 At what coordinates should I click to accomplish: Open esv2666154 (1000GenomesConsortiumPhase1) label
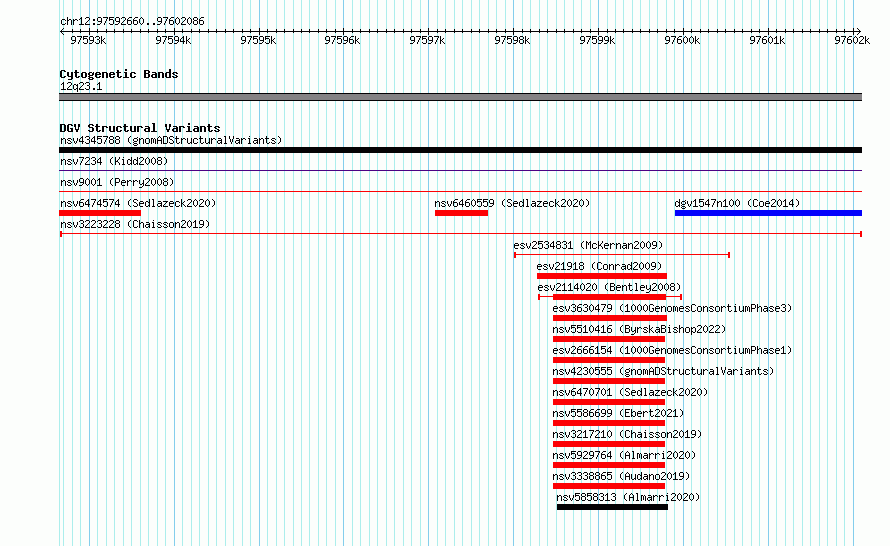(x=672, y=350)
